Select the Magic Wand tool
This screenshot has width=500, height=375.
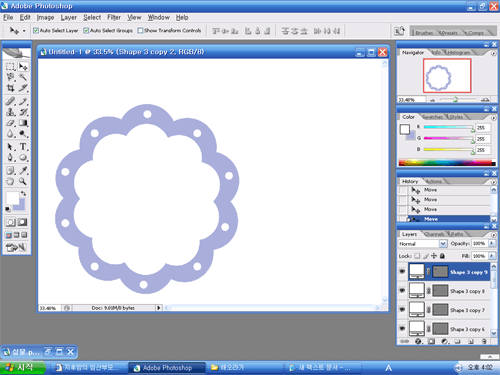pyautogui.click(x=23, y=77)
